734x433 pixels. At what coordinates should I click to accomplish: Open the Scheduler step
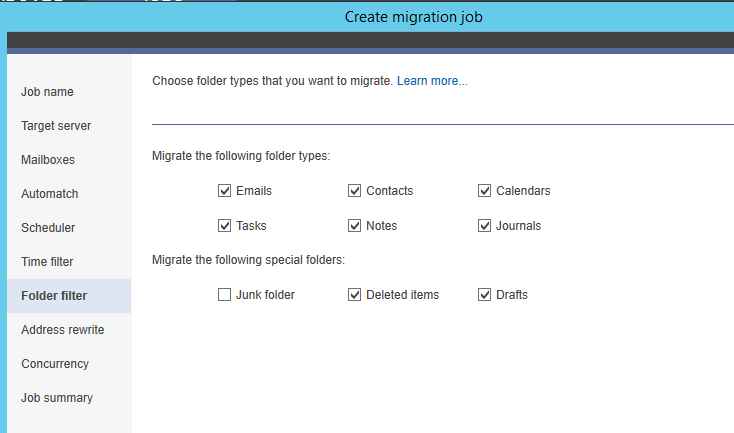point(48,228)
